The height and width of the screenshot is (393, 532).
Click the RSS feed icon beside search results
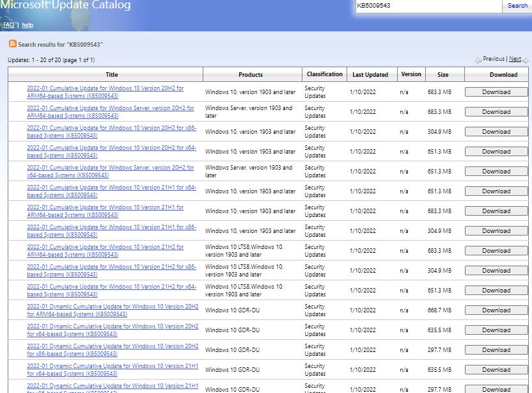point(12,44)
